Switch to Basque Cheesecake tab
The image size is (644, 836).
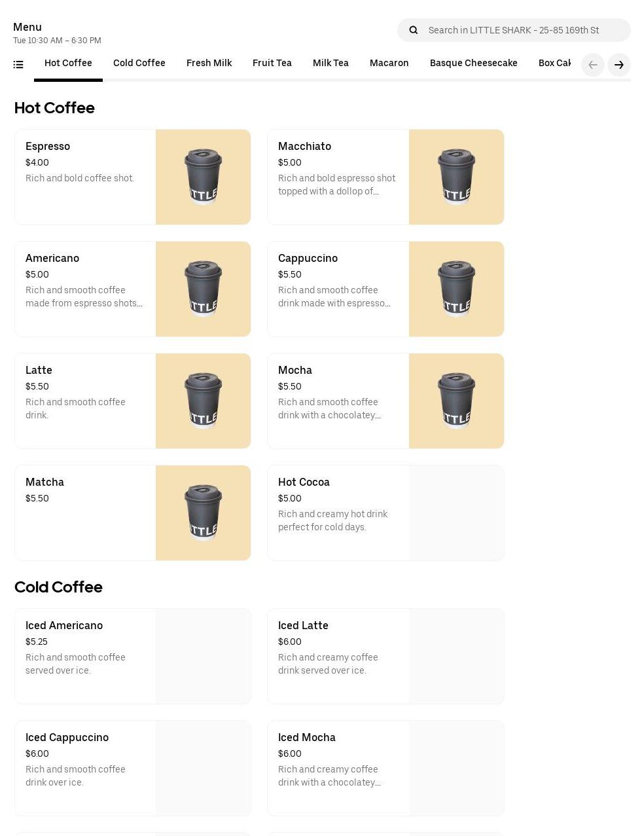474,64
